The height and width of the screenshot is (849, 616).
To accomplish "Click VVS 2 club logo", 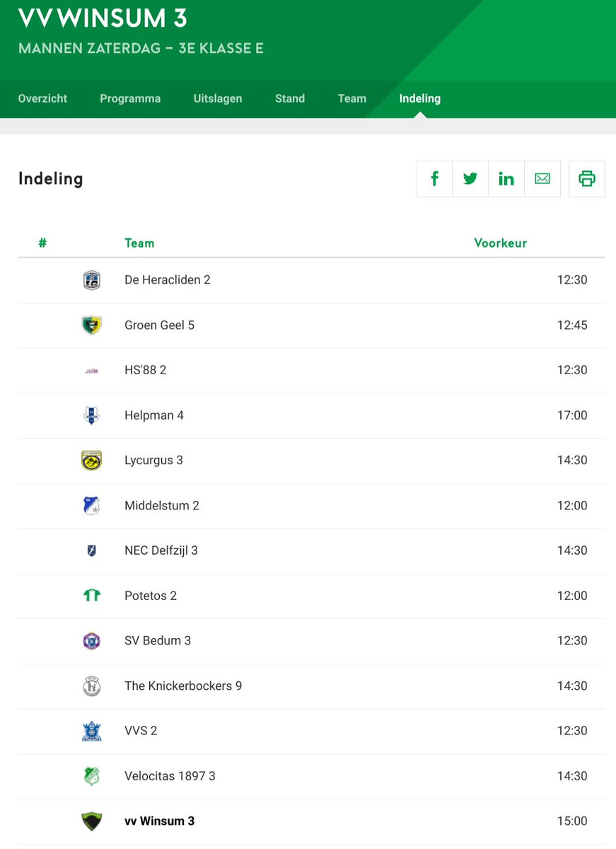I will tap(91, 731).
